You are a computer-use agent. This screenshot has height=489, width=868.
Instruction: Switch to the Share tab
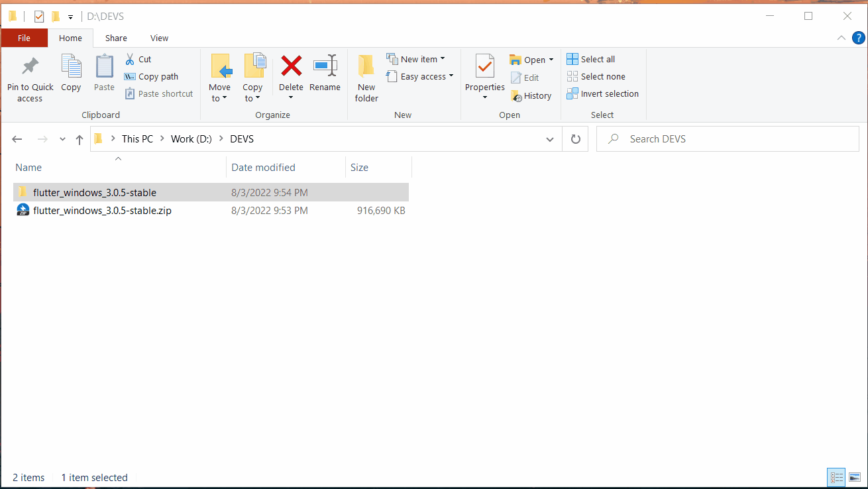pyautogui.click(x=116, y=38)
